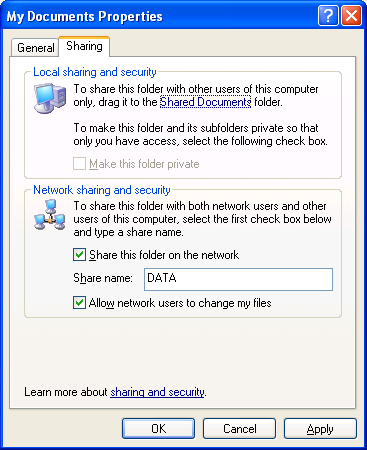Image resolution: width=367 pixels, height=450 pixels.
Task: Apply the sharing changes
Action: click(x=320, y=429)
